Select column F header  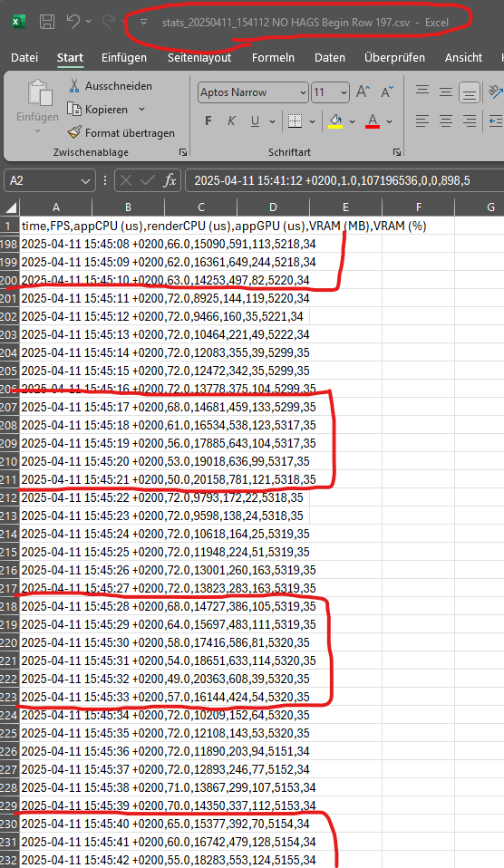pyautogui.click(x=418, y=207)
